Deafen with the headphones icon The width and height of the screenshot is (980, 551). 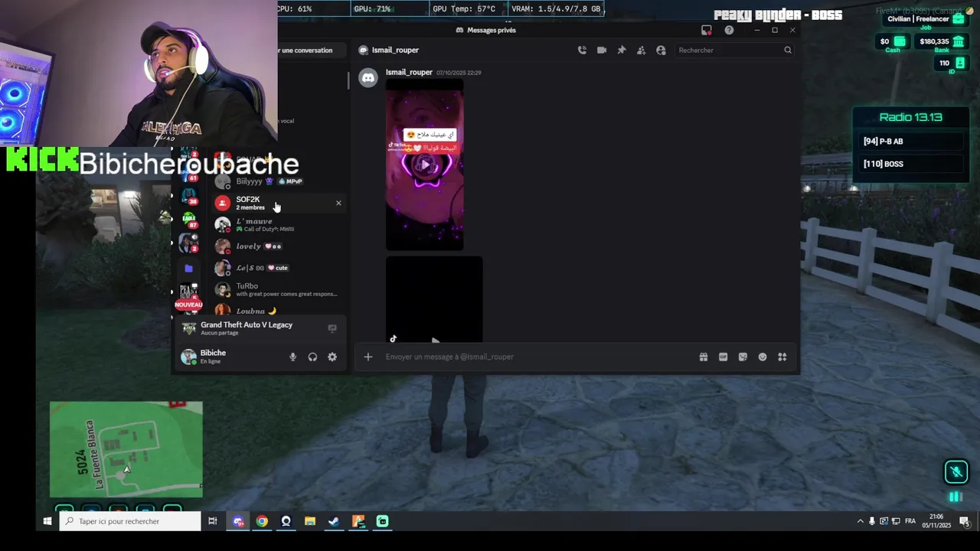(312, 357)
